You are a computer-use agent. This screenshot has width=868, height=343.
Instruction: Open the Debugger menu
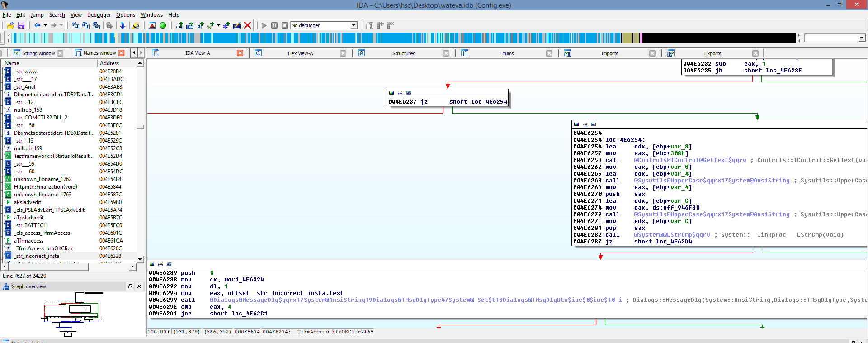click(x=99, y=15)
